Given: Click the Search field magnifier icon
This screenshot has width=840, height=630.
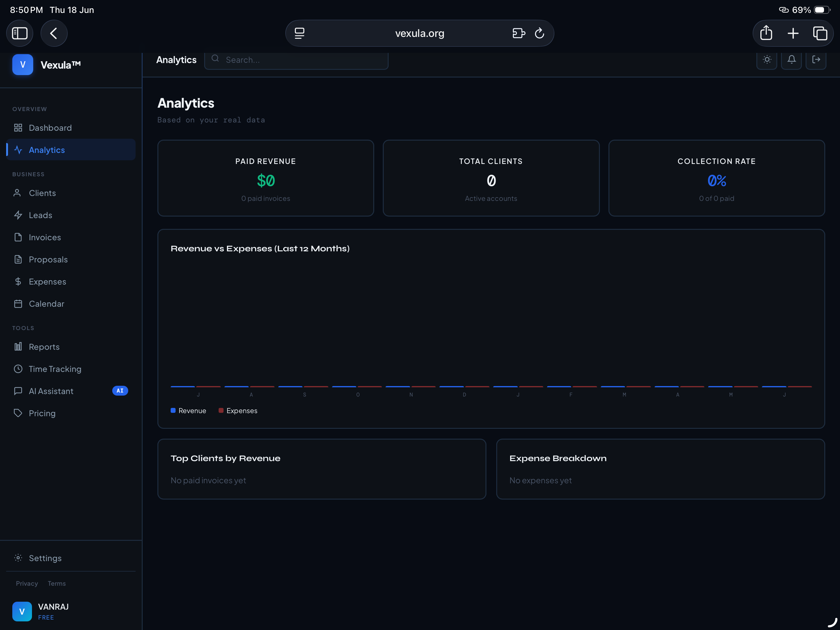Looking at the screenshot, I should tap(215, 58).
